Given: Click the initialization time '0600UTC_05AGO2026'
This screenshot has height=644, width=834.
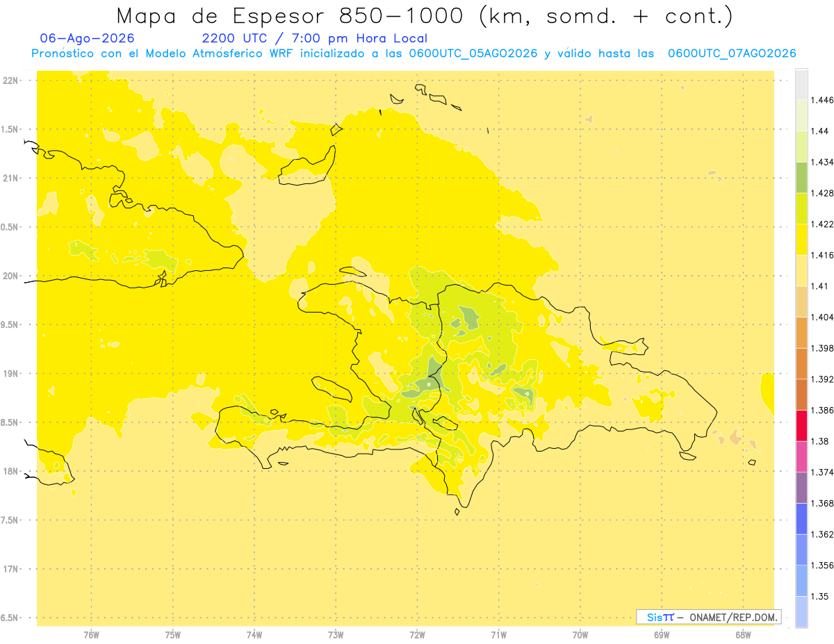Looking at the screenshot, I should point(473,53).
